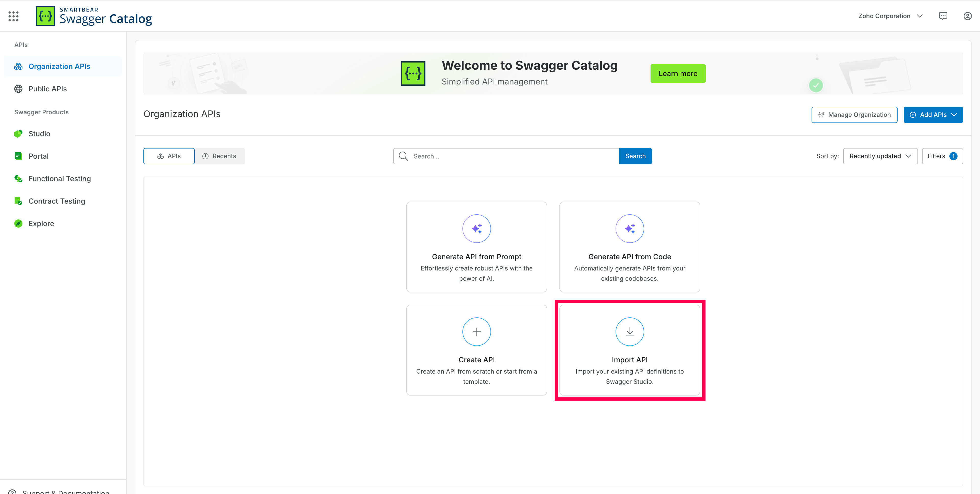Click 'Import your existing API definitions' description
This screenshot has height=494, width=980.
pyautogui.click(x=629, y=376)
